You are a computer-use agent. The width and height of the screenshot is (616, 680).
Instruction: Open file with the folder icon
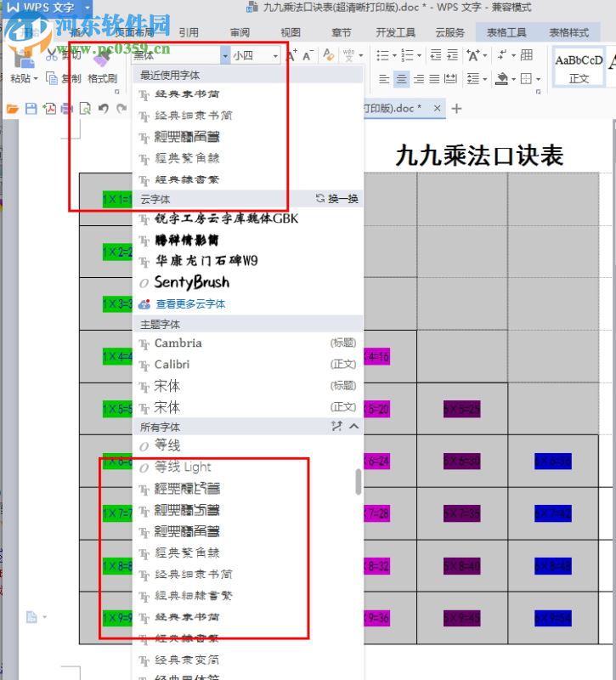pos(13,109)
